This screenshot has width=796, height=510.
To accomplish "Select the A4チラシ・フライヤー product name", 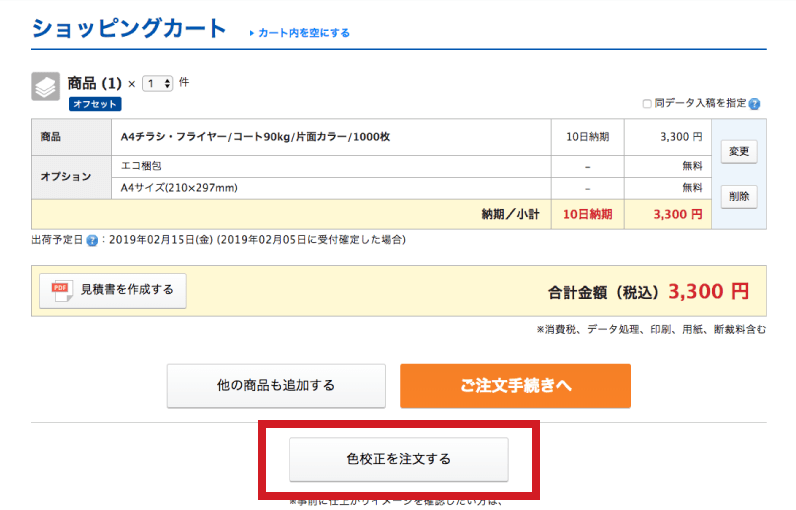I will [255, 136].
